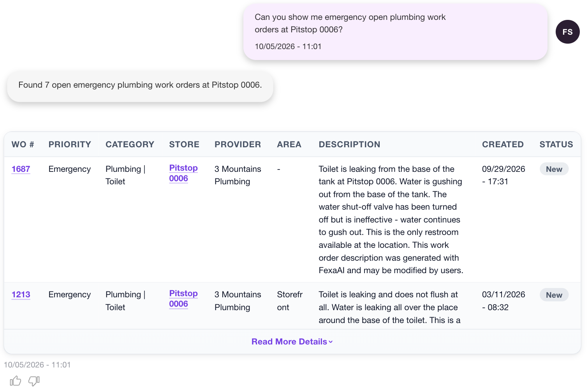Open the FS user avatar
588x392 pixels.
click(567, 32)
